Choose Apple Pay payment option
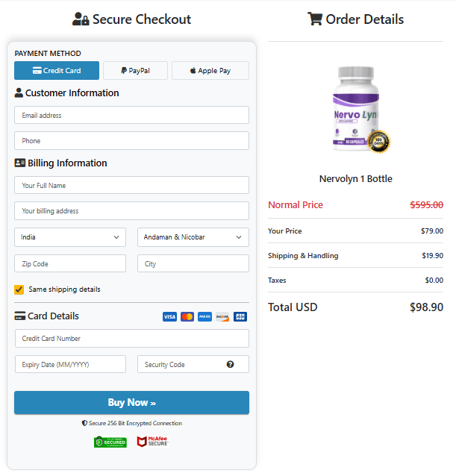456x476 pixels. (x=210, y=71)
